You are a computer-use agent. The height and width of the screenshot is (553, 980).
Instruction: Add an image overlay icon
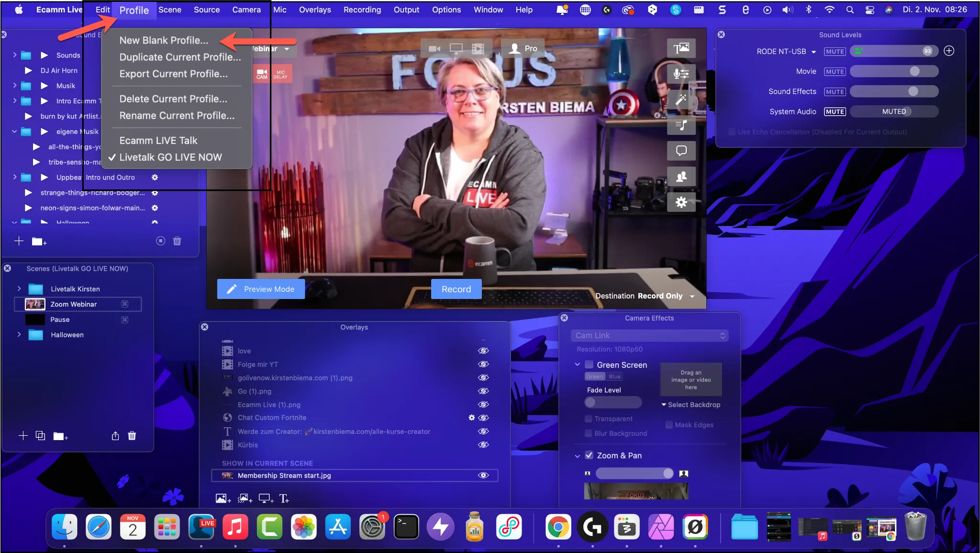223,498
